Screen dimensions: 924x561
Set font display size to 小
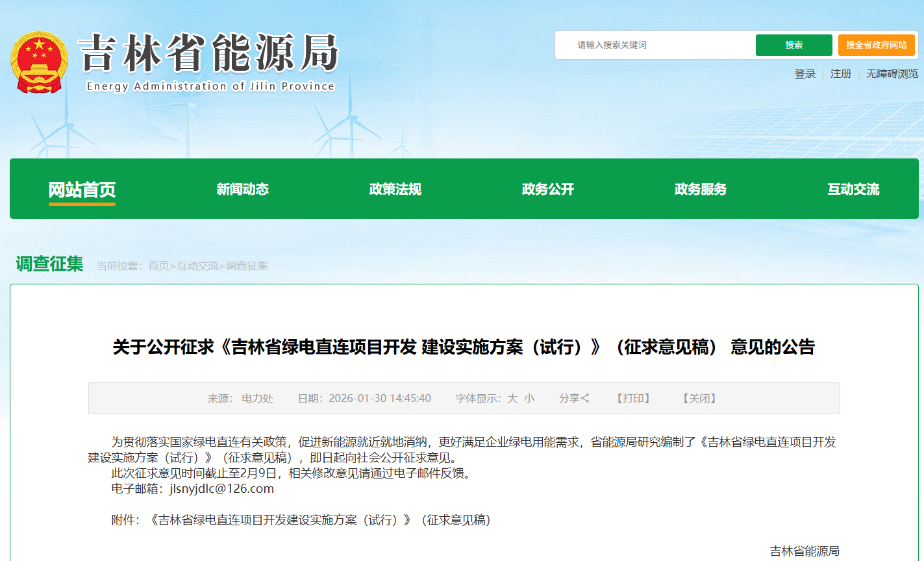tap(529, 398)
